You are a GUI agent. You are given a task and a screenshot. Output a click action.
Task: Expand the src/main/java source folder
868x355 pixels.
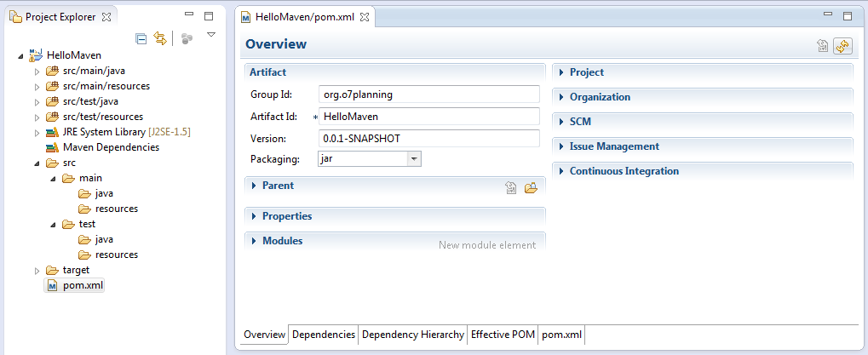tap(37, 72)
